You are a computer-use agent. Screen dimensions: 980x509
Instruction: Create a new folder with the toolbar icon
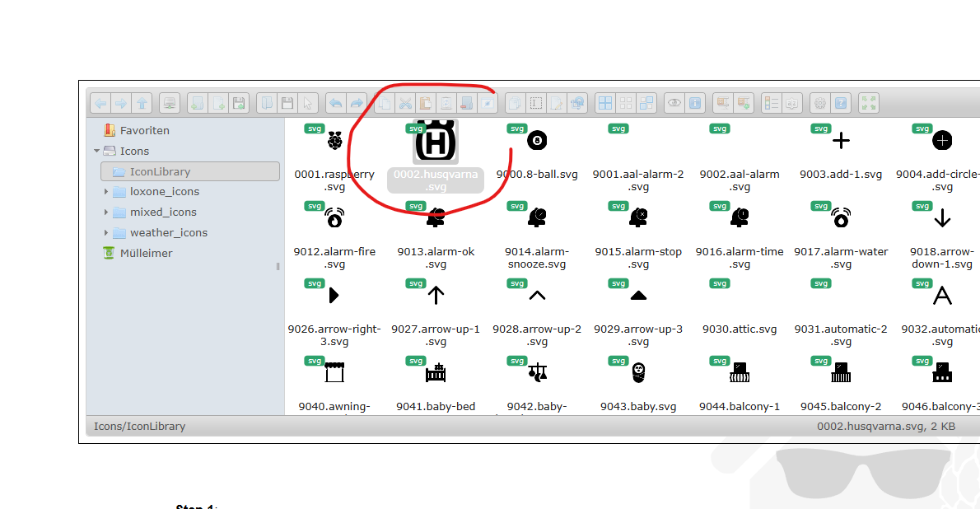198,103
